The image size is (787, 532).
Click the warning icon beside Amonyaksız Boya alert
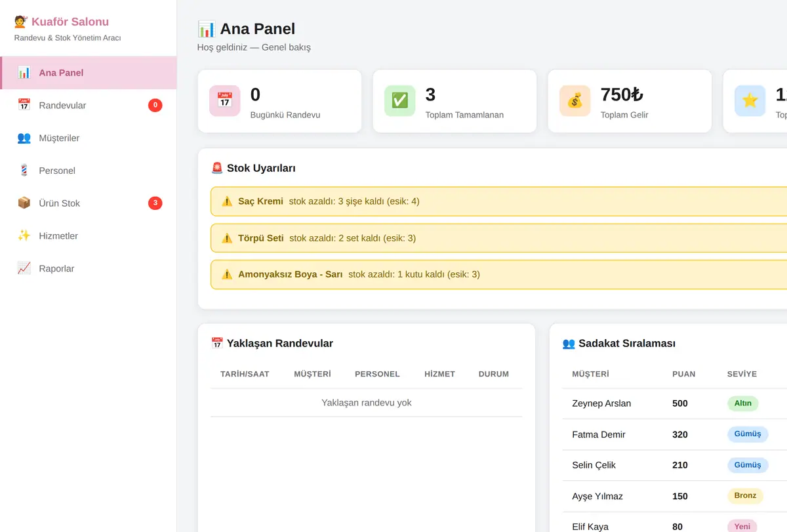(227, 274)
